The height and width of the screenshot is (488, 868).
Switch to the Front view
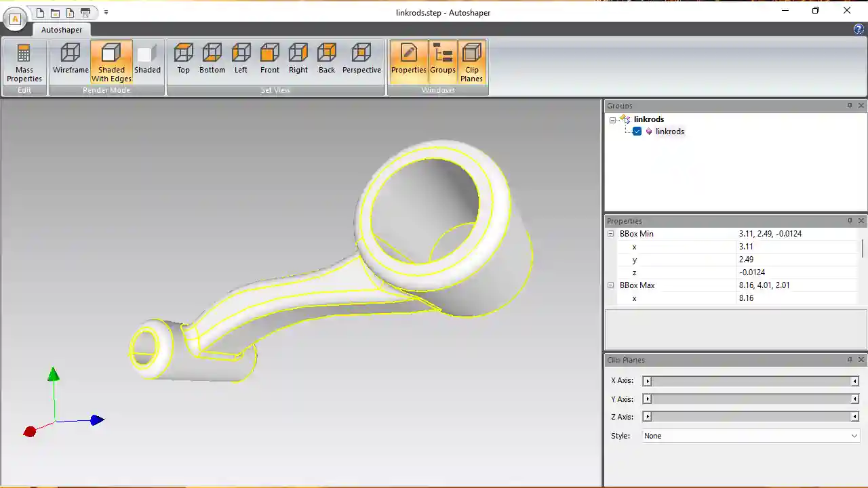(x=269, y=59)
